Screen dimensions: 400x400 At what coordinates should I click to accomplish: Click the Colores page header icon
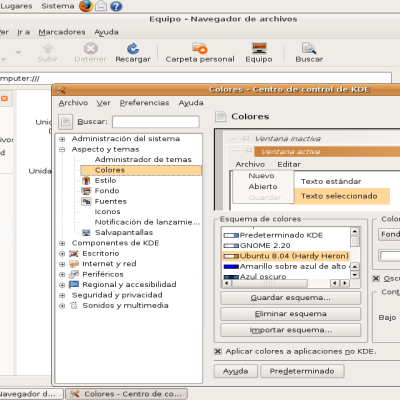(x=220, y=117)
